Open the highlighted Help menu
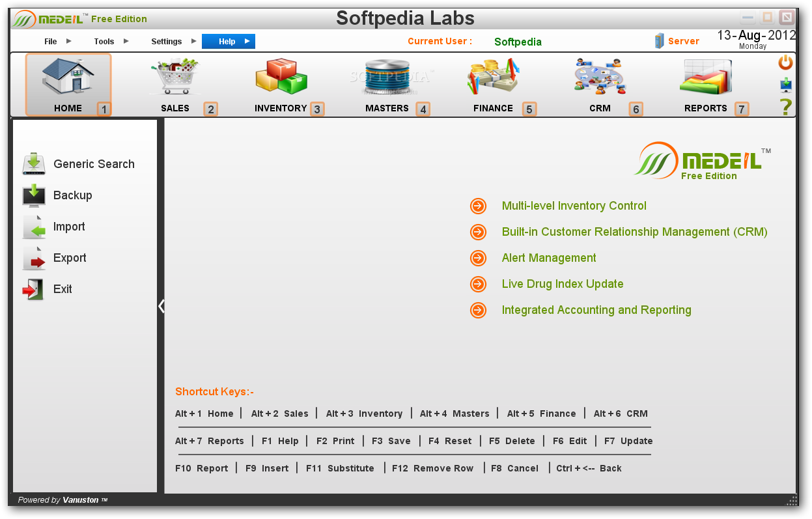Viewport: 812px width, 519px height. click(229, 42)
